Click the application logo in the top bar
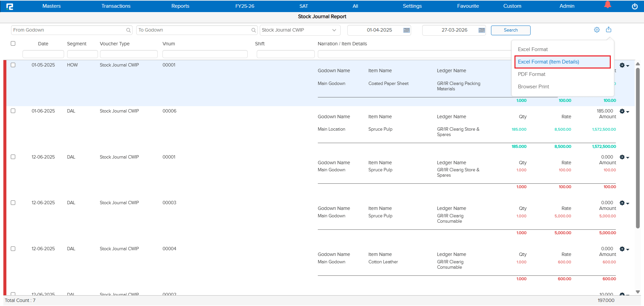The width and height of the screenshot is (644, 306). [10, 6]
